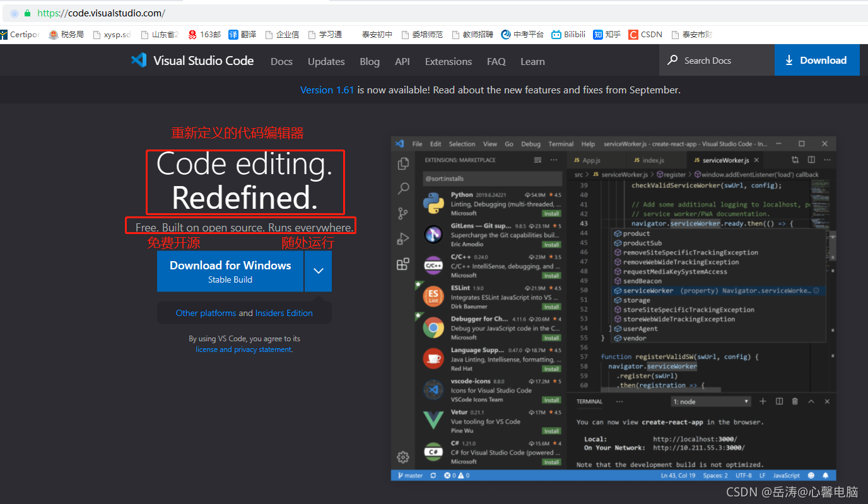The width and height of the screenshot is (868, 504).
Task: Open the Insiders Edition link
Action: [284, 313]
